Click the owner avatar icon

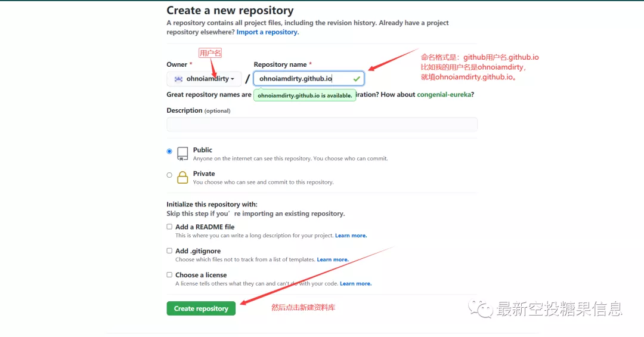[178, 79]
